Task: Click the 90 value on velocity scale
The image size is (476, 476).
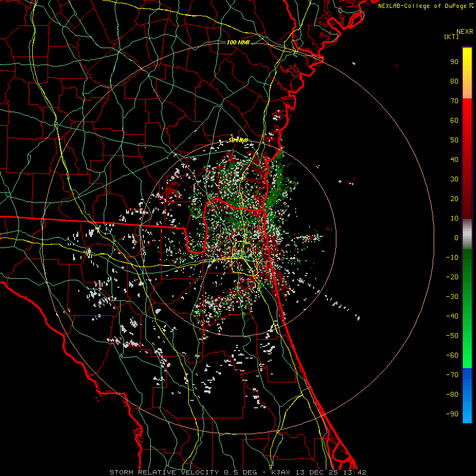Action: [454, 62]
